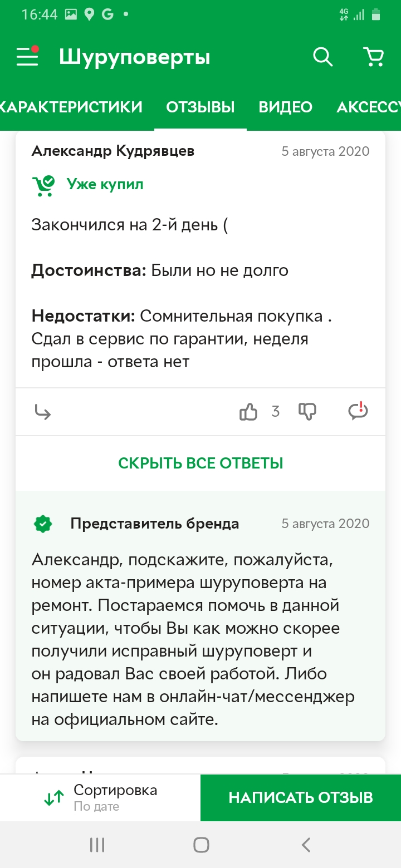Dislike the review with thumbs down
Viewport: 401px width, 868px height.
pos(307,412)
